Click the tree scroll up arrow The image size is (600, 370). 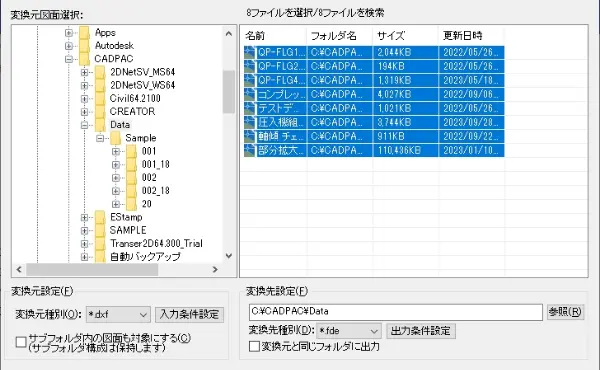pos(229,34)
